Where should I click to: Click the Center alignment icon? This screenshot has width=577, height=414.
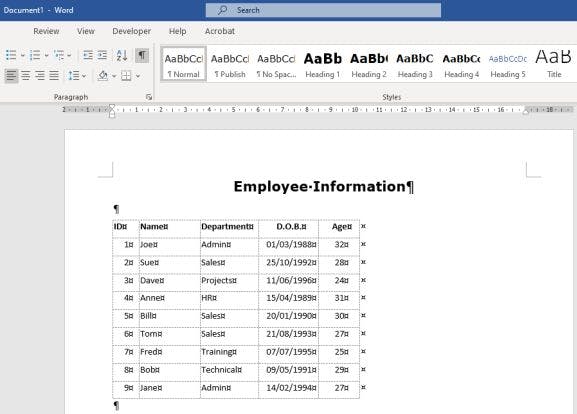26,76
